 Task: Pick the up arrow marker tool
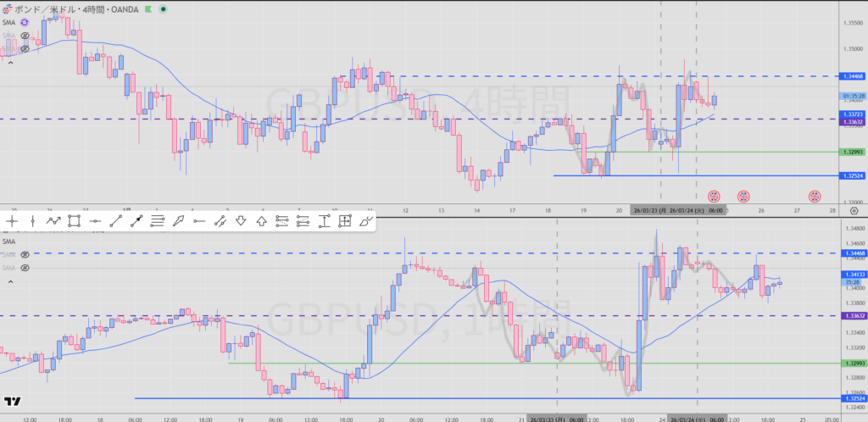click(261, 221)
